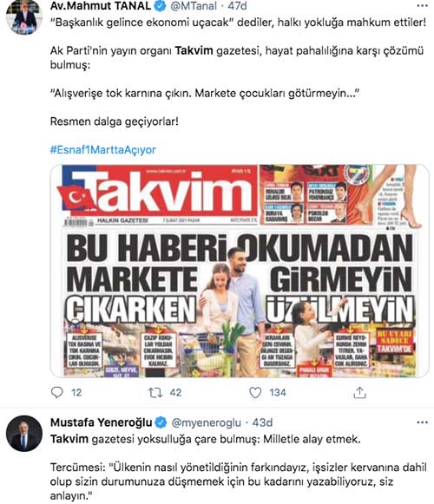Viewport: 434px width, 504px height.
Task: Open the Av.Mahmut TANAL display name
Action: pyautogui.click(x=101, y=5)
